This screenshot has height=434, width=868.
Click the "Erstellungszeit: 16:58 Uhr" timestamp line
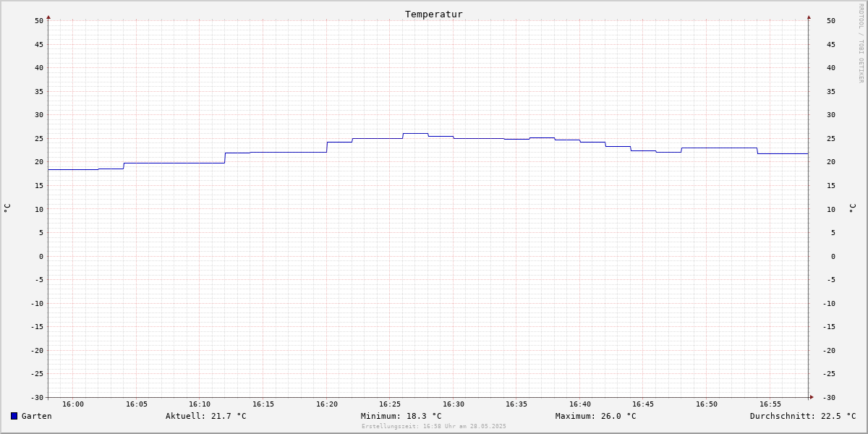[x=434, y=426]
